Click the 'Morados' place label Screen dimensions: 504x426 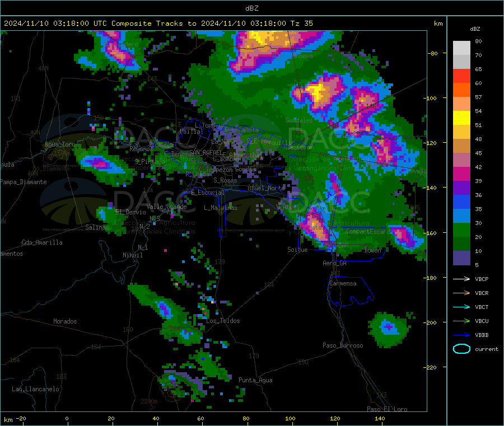tap(65, 321)
